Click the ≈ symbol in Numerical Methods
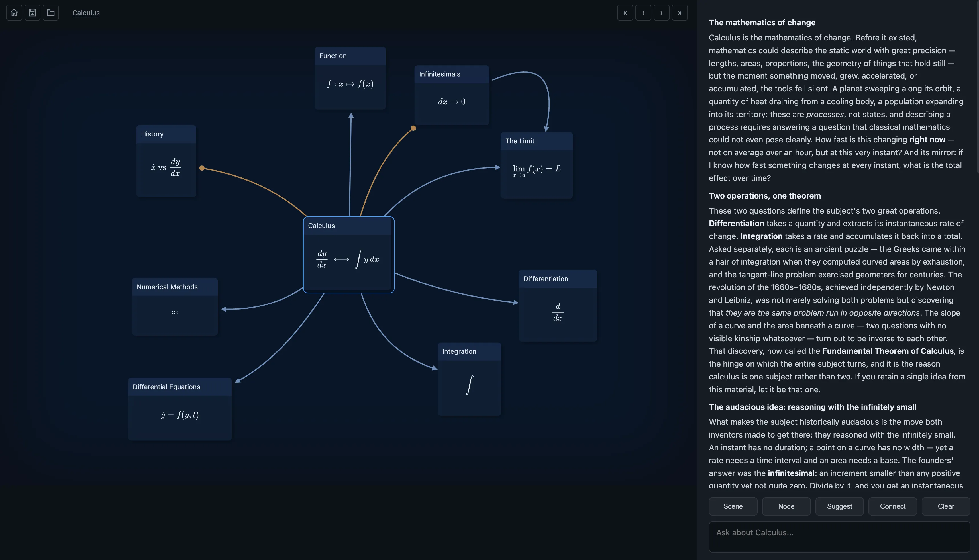The width and height of the screenshot is (979, 560). point(175,313)
